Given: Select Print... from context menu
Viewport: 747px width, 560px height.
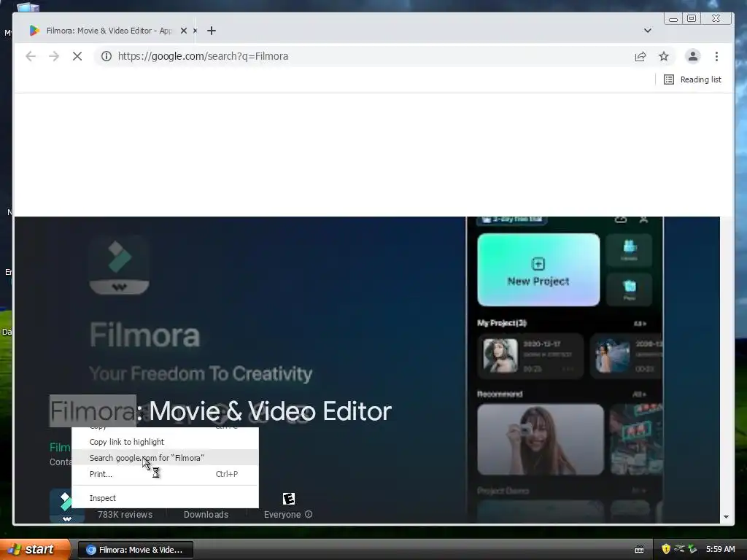Looking at the screenshot, I should (x=165, y=474).
